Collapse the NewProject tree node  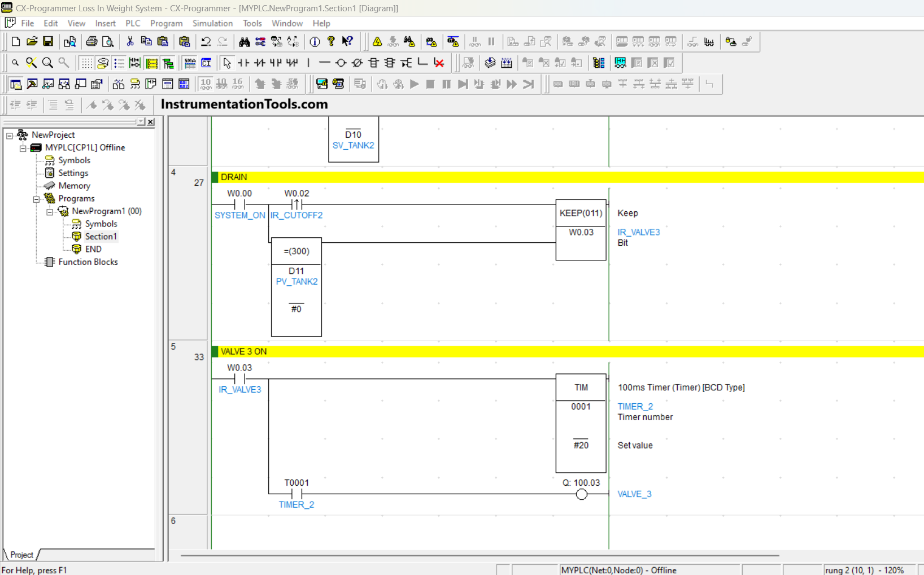click(10, 135)
